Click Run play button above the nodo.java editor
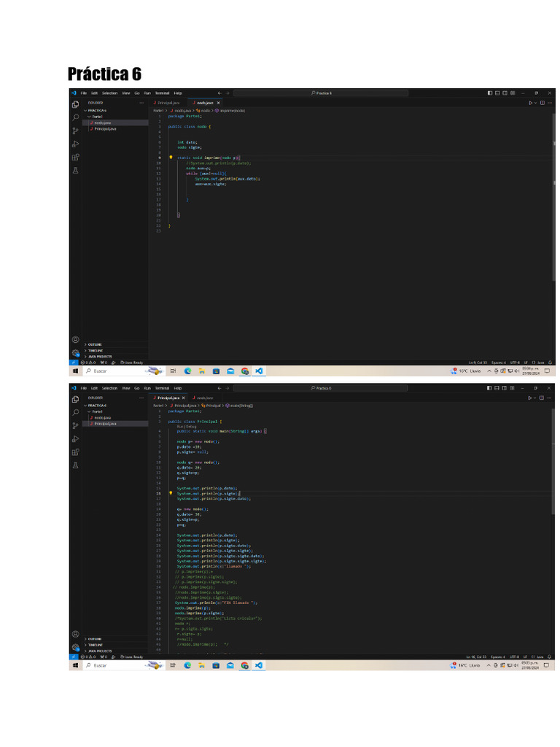The width and height of the screenshot is (560, 747). (x=530, y=103)
